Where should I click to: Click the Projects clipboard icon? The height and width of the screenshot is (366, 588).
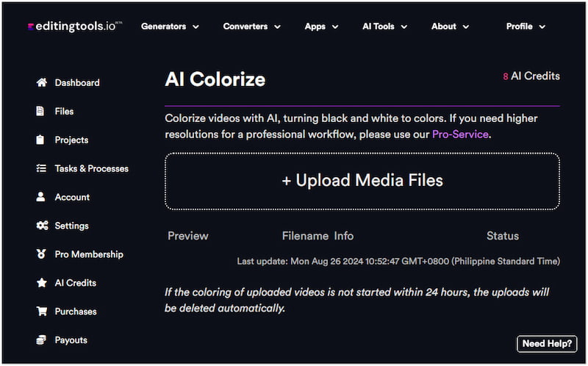coord(41,140)
